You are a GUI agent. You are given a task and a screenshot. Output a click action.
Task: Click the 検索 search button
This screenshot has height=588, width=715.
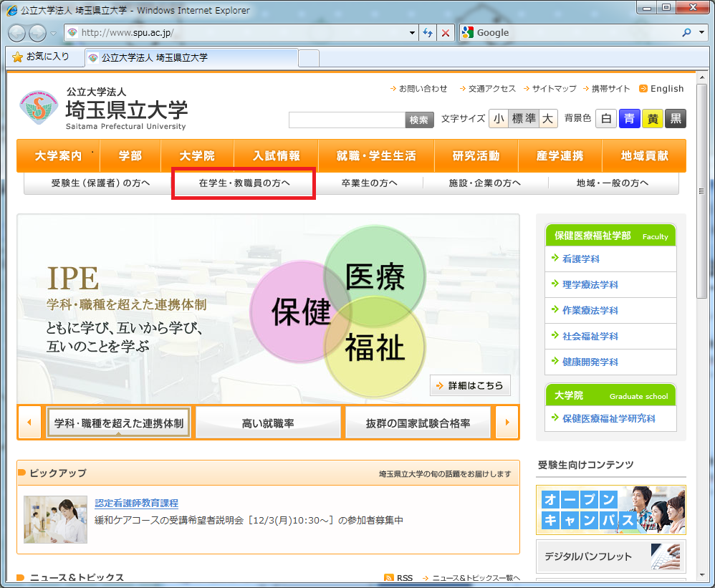click(x=419, y=120)
